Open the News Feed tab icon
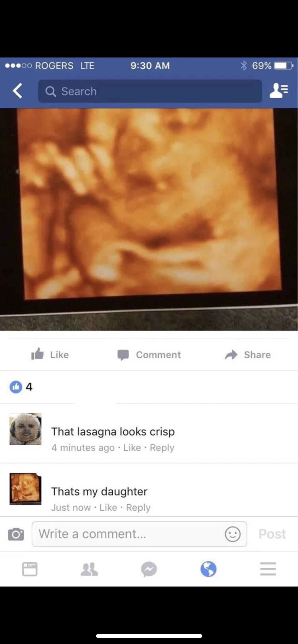 [30, 569]
